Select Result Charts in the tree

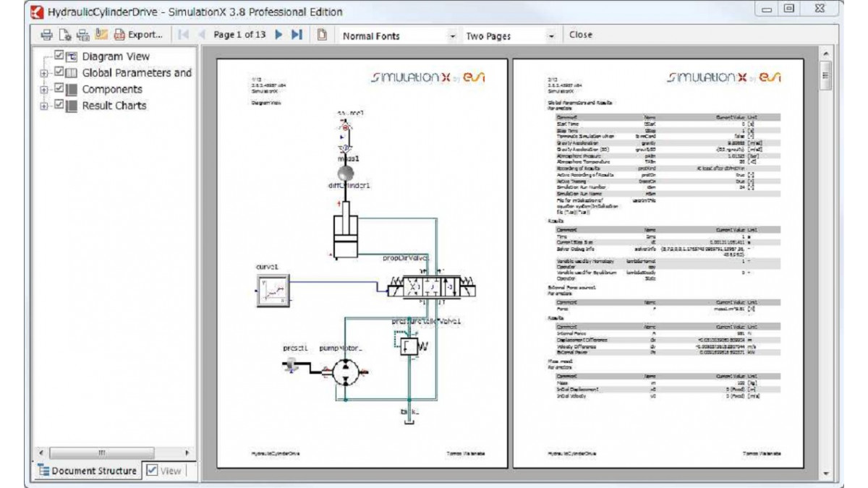pos(114,106)
